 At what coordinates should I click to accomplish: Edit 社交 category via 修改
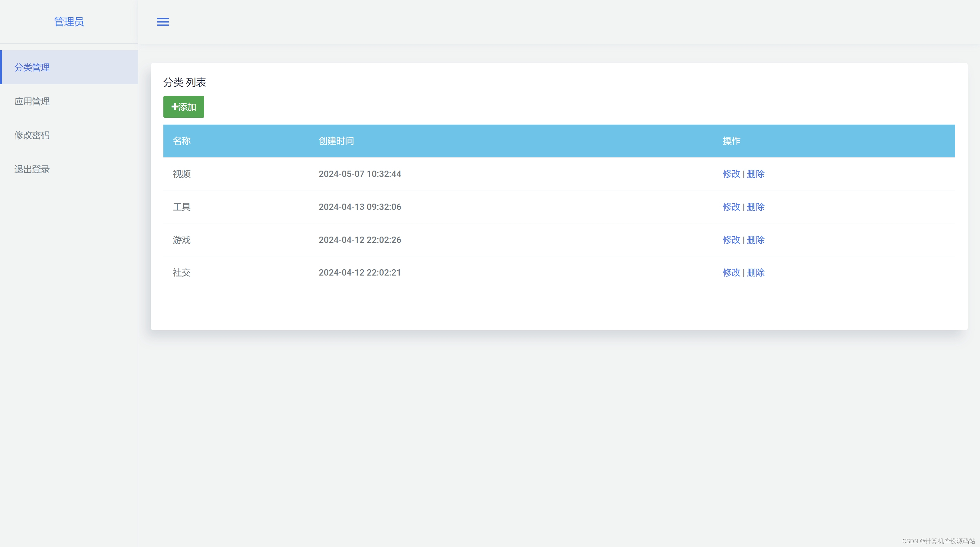pyautogui.click(x=731, y=273)
